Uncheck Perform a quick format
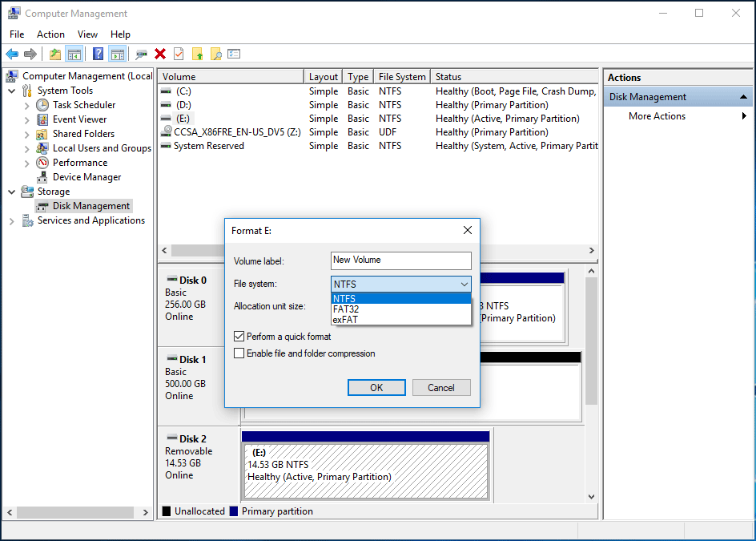 point(237,337)
